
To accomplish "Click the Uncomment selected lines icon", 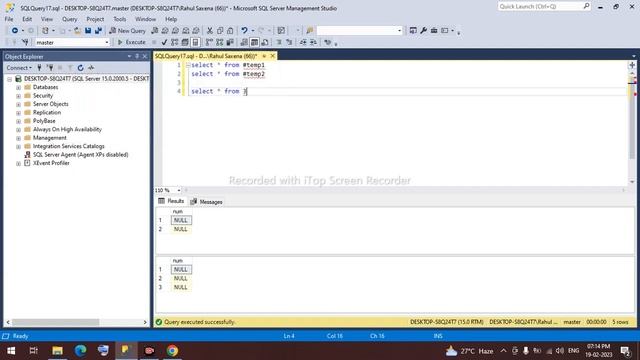I will [x=289, y=42].
